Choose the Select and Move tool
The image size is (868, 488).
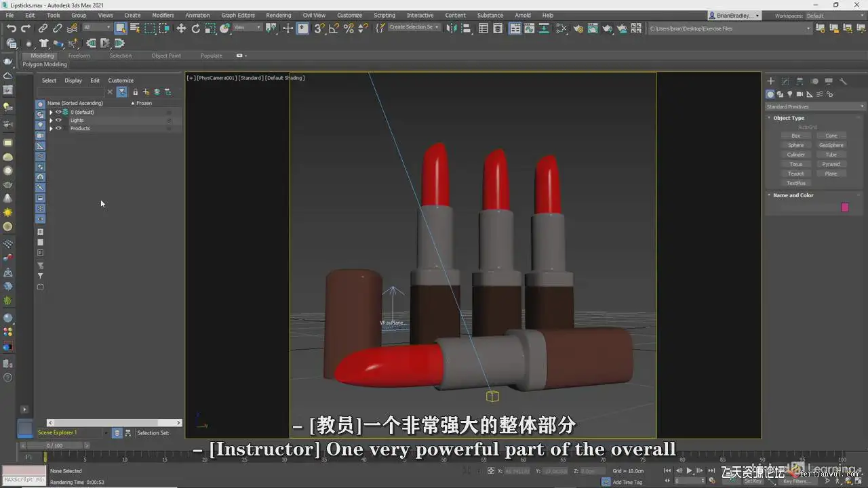point(181,28)
